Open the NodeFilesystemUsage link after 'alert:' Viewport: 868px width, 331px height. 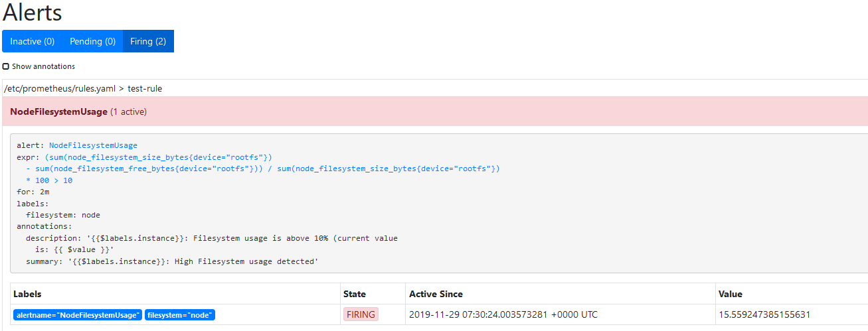coord(93,145)
